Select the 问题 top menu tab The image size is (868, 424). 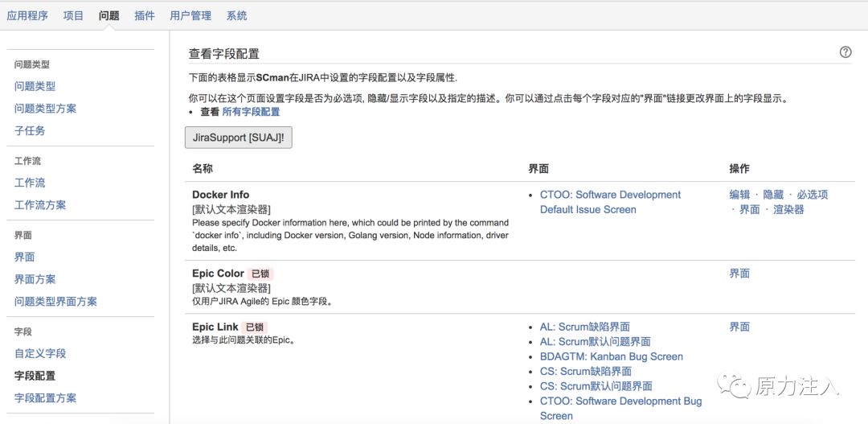pos(109,15)
